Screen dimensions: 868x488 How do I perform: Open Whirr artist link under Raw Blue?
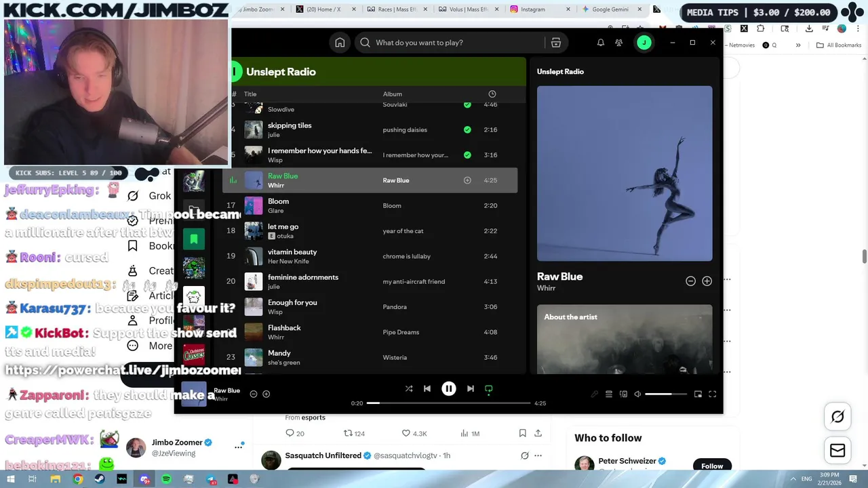pyautogui.click(x=546, y=288)
